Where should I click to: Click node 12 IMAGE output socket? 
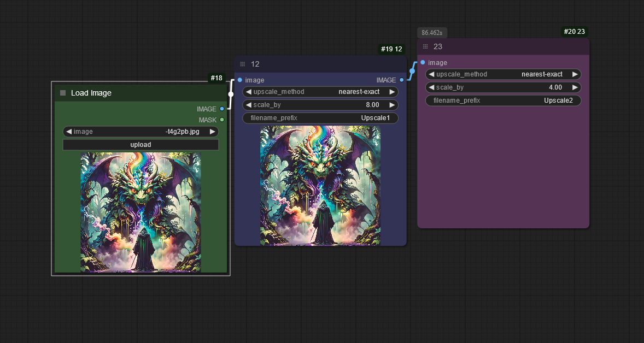401,80
